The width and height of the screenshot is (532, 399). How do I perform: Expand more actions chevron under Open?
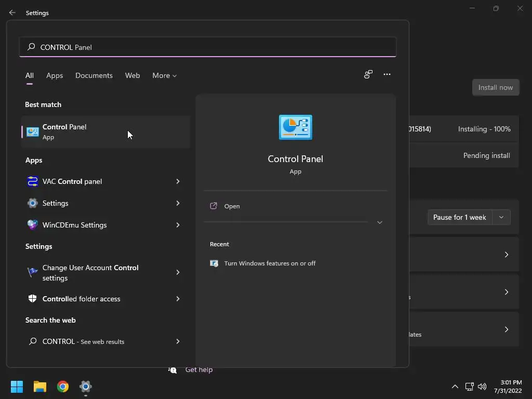tap(380, 222)
